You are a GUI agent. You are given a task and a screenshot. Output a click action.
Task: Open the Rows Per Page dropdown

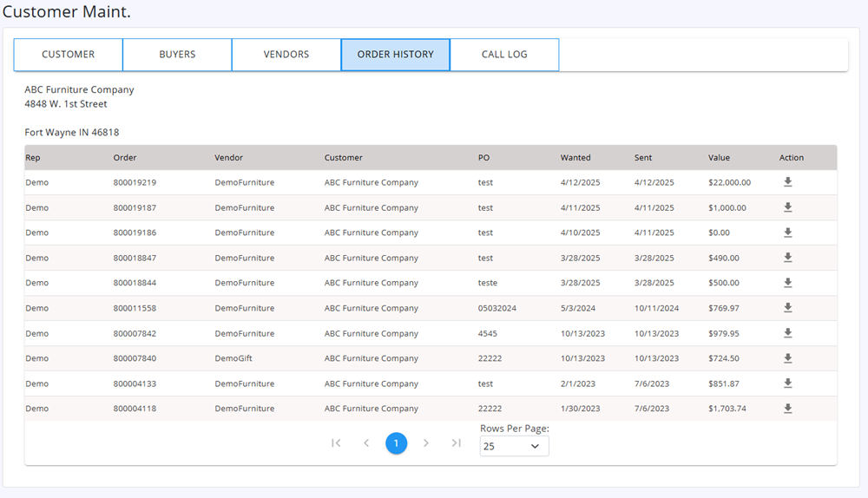[x=514, y=446]
